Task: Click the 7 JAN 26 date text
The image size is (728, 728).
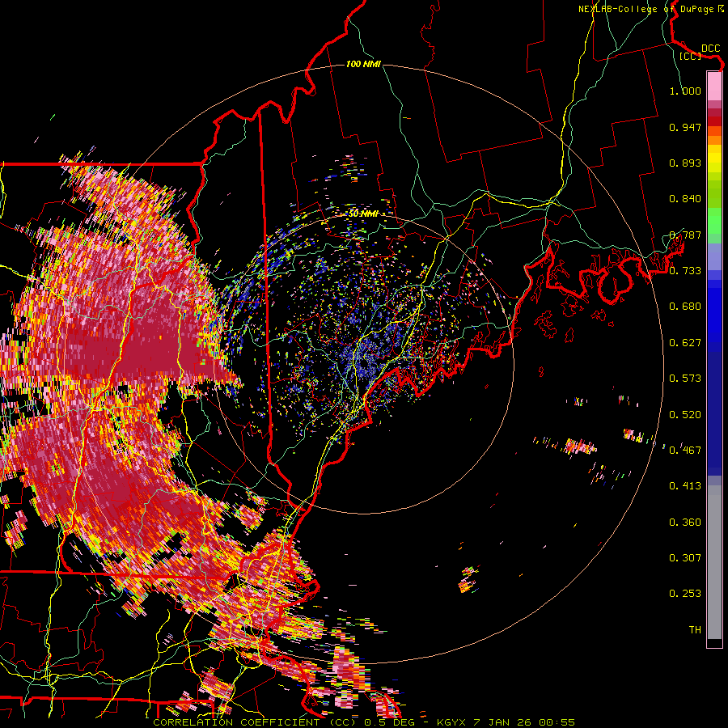Action: [503, 722]
